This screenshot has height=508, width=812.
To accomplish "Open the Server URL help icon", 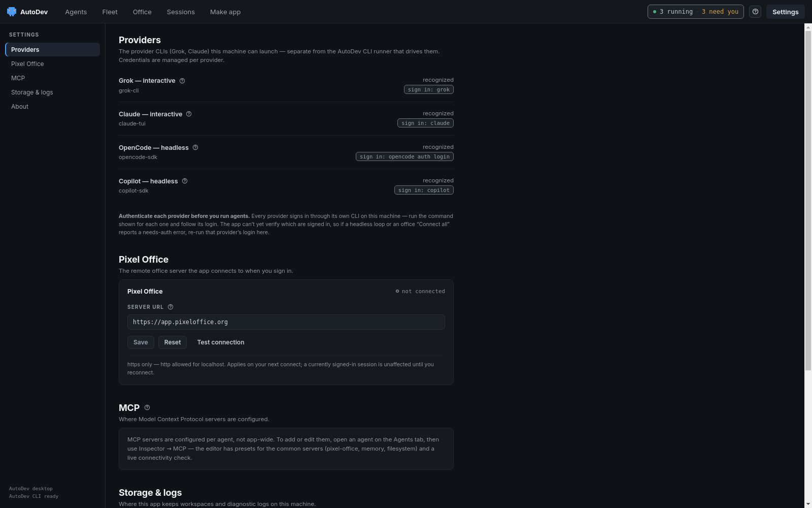I will click(x=171, y=307).
